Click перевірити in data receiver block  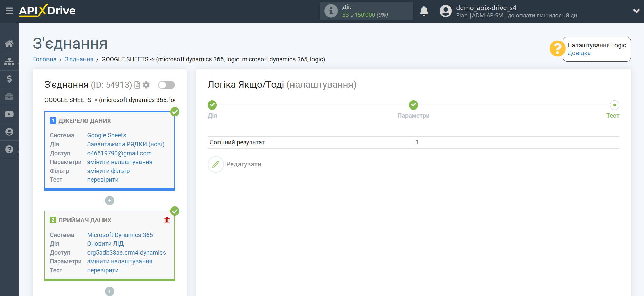tap(103, 270)
